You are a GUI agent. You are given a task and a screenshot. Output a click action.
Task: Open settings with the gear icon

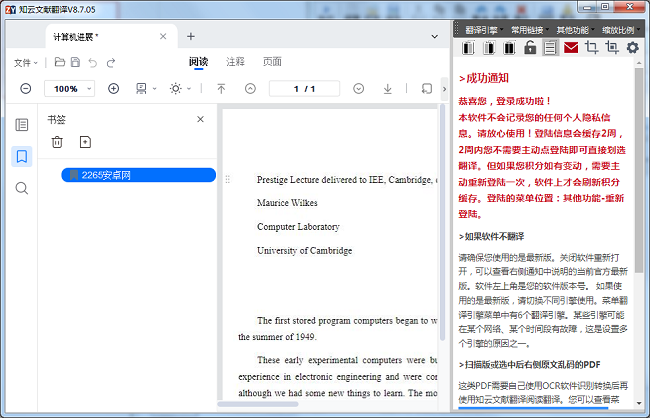pos(632,47)
